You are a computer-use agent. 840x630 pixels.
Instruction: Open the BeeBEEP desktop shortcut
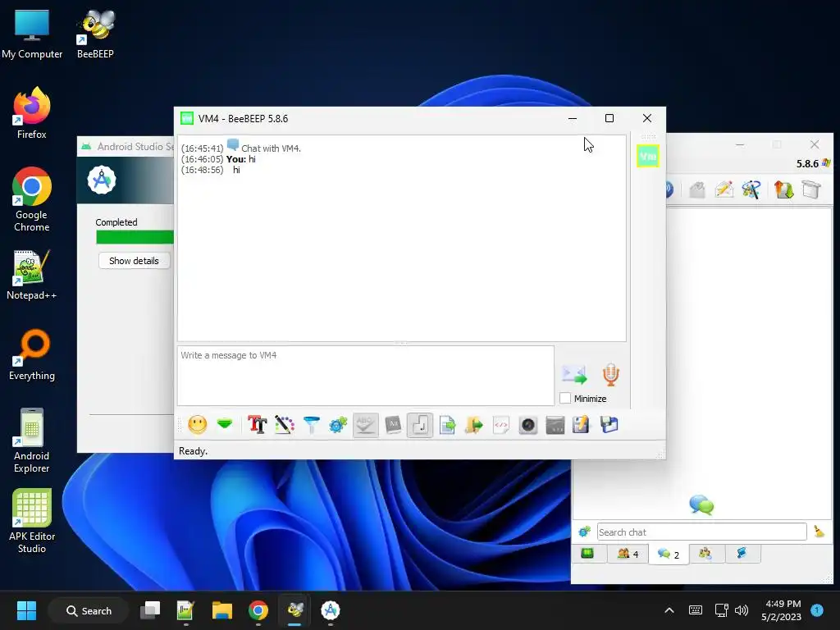(x=95, y=34)
